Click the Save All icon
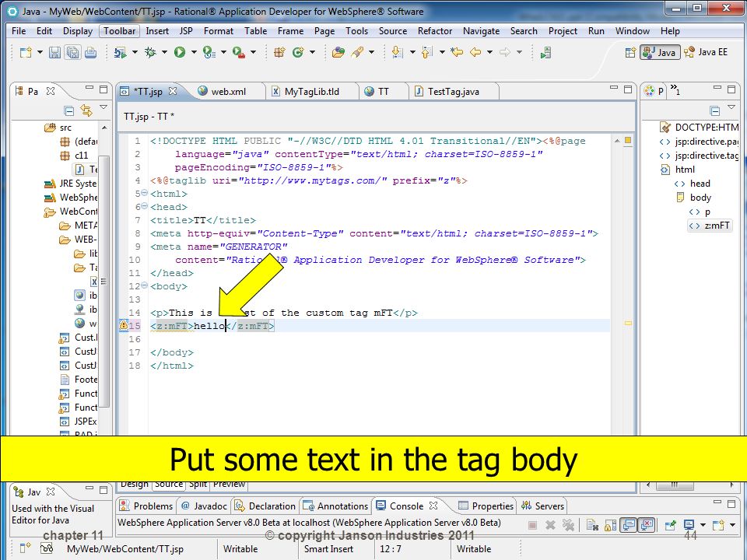Viewport: 747px width, 560px height. (x=73, y=52)
